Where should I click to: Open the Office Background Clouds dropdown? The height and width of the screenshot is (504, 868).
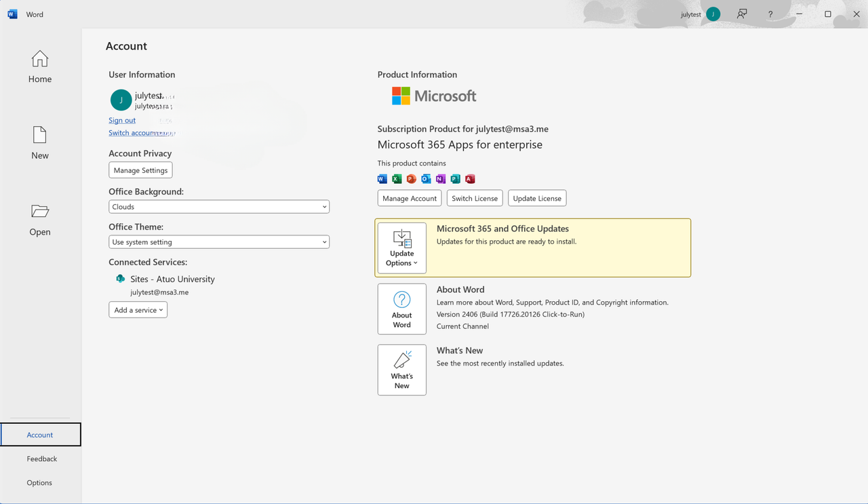point(218,206)
